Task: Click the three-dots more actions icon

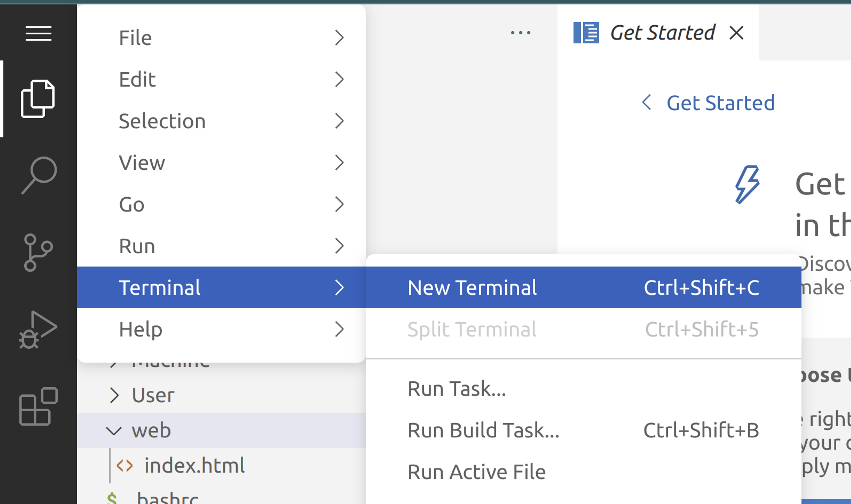Action: tap(520, 33)
